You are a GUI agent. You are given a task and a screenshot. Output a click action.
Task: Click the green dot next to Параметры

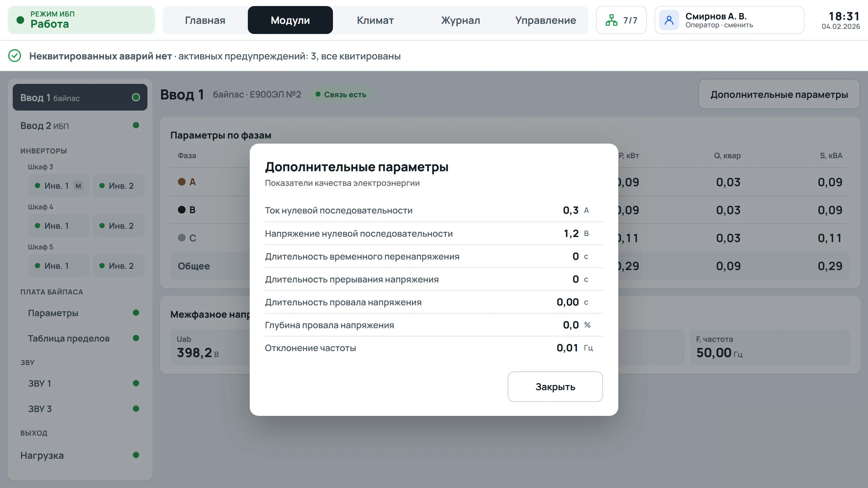tap(136, 313)
